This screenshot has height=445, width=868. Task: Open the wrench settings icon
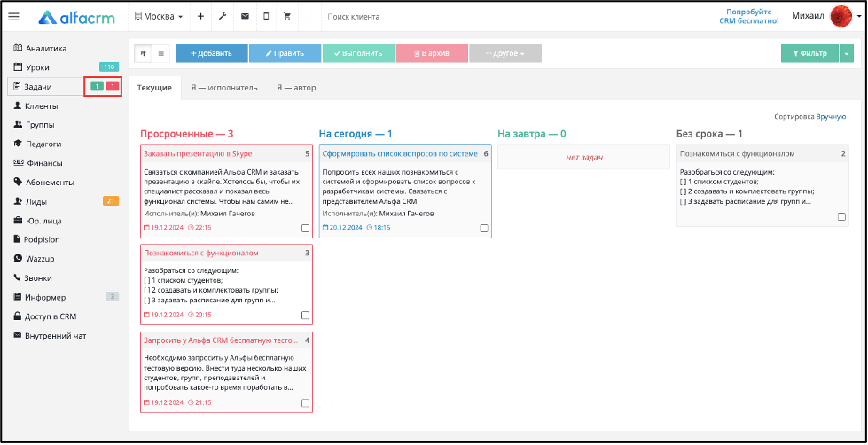[223, 17]
